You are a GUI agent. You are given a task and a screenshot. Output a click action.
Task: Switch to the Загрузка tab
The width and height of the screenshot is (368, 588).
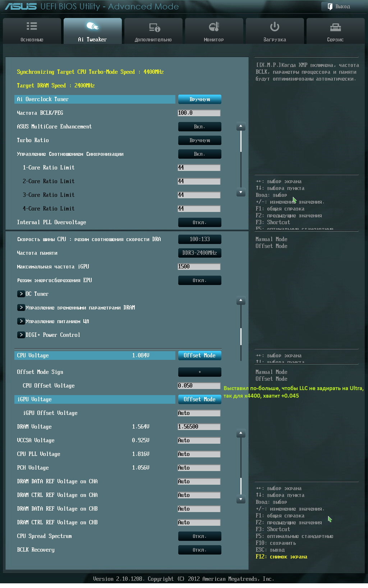pyautogui.click(x=275, y=31)
